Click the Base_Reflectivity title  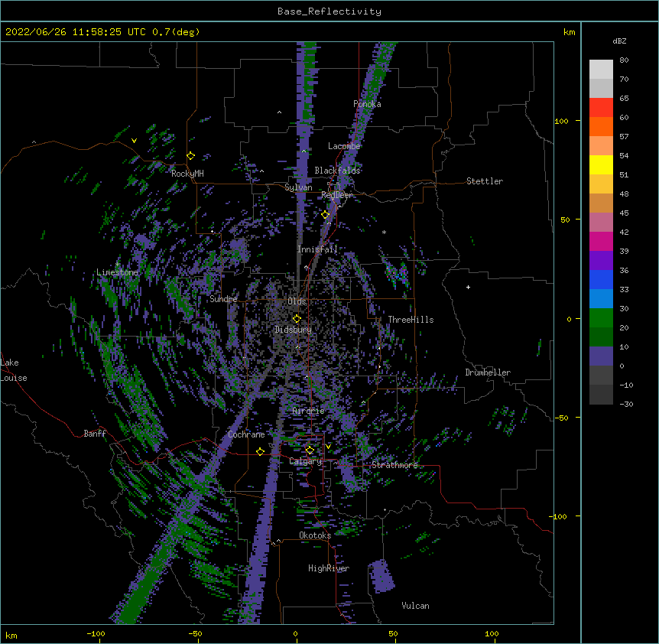(x=329, y=11)
